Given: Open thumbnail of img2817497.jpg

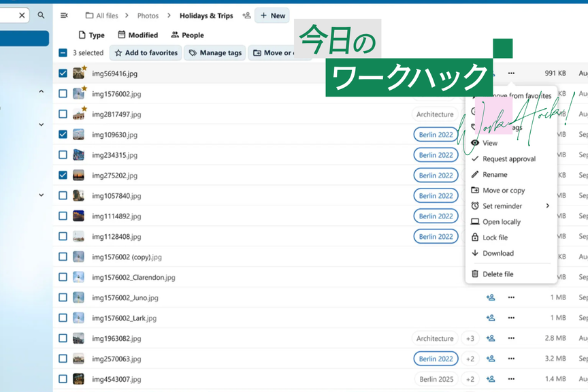Looking at the screenshot, I should pos(79,114).
